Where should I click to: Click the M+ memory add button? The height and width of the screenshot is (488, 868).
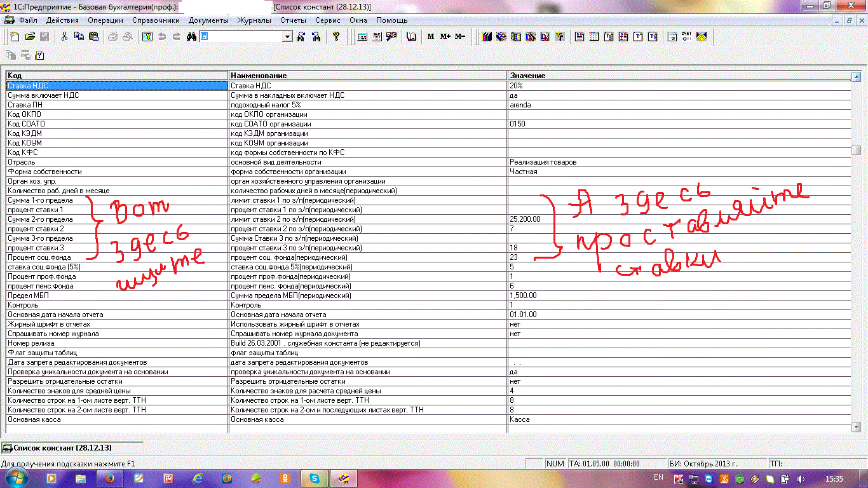click(x=445, y=36)
